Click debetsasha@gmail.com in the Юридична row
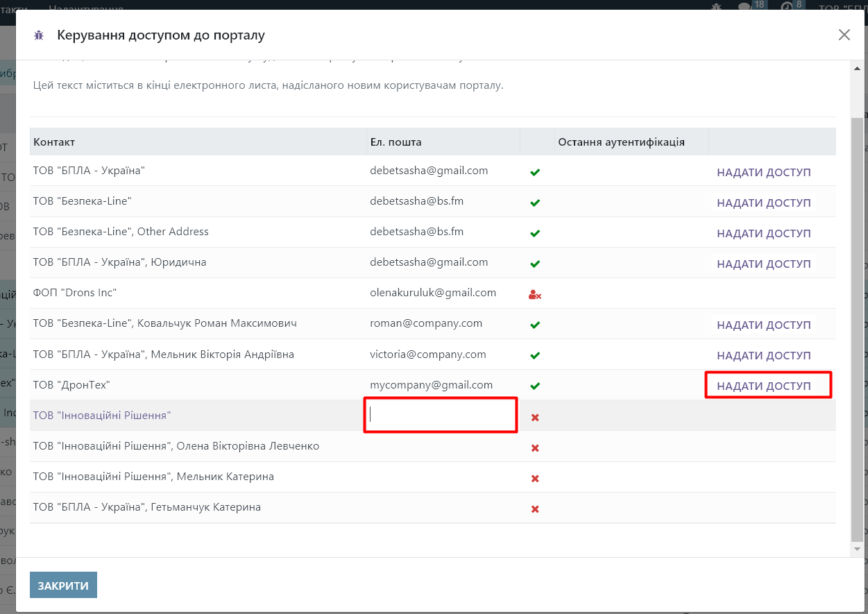This screenshot has height=614, width=868. [429, 262]
